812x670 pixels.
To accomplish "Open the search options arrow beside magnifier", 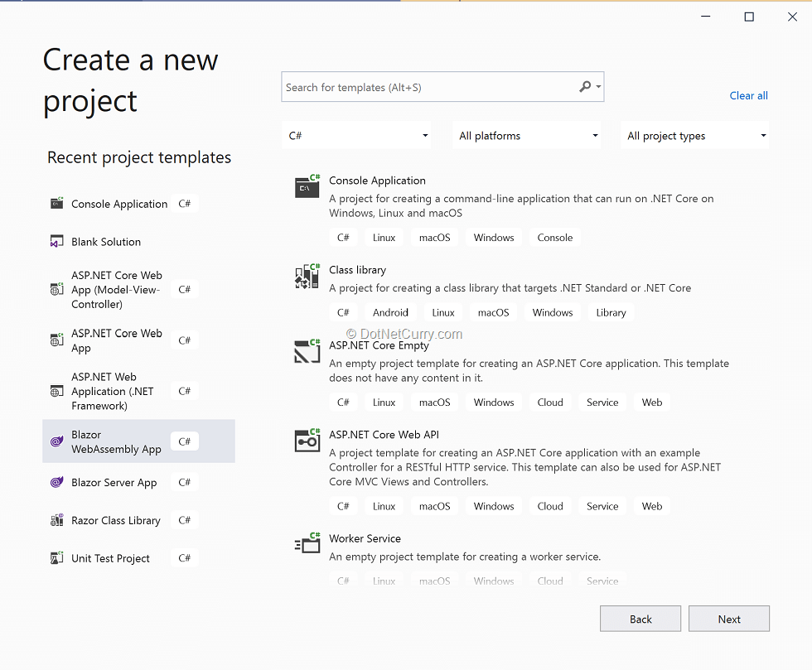I will pos(598,86).
